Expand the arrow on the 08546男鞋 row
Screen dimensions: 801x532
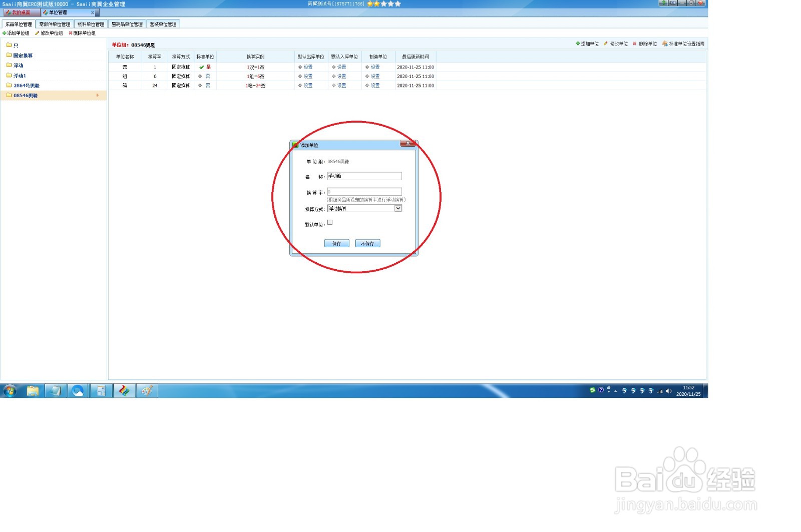pyautogui.click(x=98, y=95)
